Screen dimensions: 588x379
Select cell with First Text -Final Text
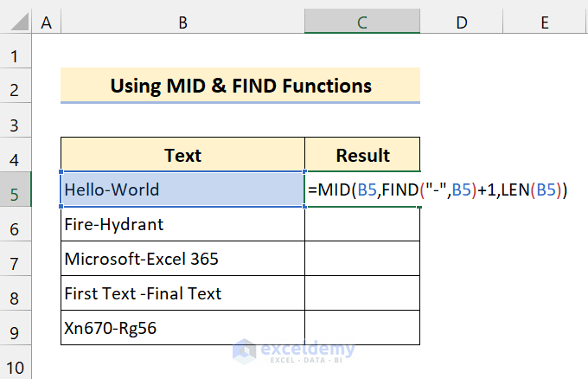pos(182,293)
